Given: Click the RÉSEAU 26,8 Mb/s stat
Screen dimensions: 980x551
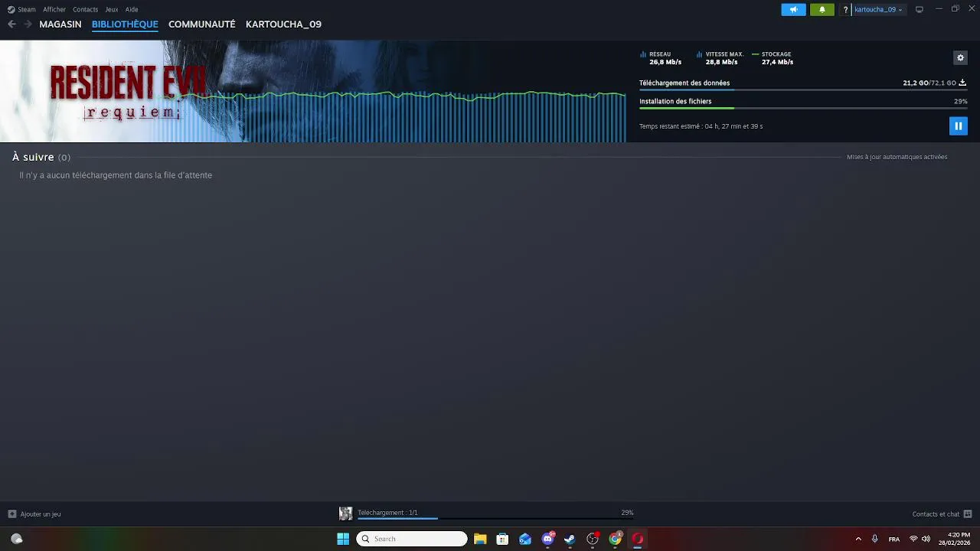Looking at the screenshot, I should point(661,58).
